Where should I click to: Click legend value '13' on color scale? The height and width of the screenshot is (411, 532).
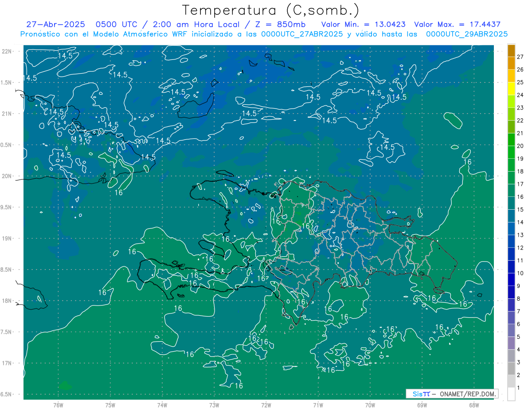(520, 235)
